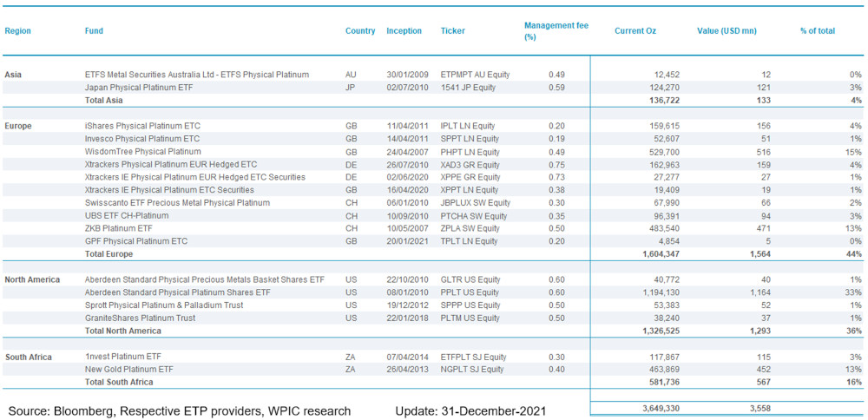The height and width of the screenshot is (420, 868).
Task: Click Current Oz value 1,194,130
Action: pyautogui.click(x=662, y=292)
